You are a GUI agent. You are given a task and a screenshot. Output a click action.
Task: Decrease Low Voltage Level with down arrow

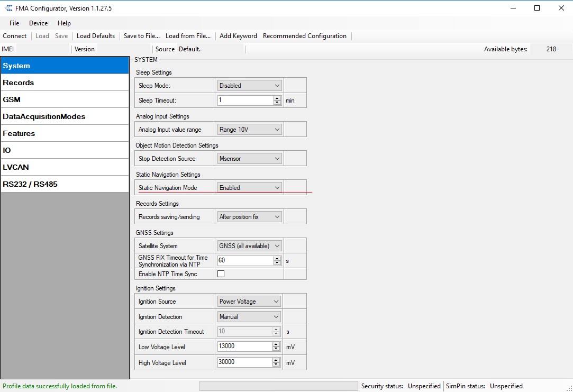tap(277, 349)
